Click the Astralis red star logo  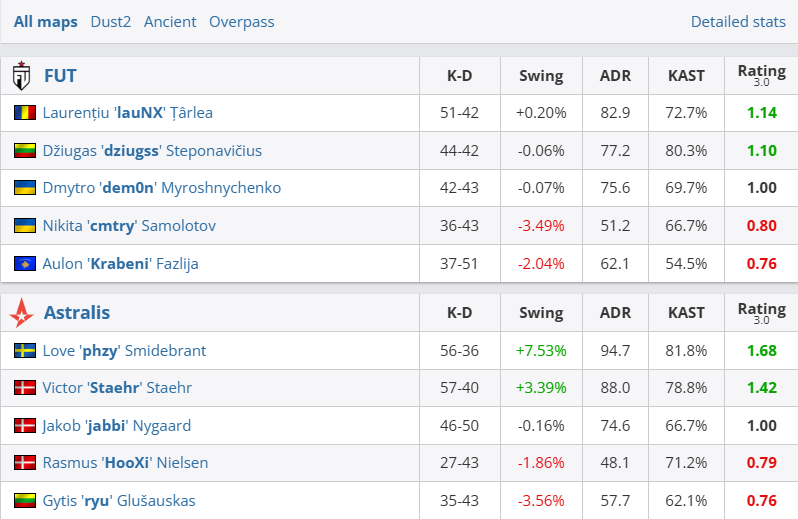(x=21, y=313)
